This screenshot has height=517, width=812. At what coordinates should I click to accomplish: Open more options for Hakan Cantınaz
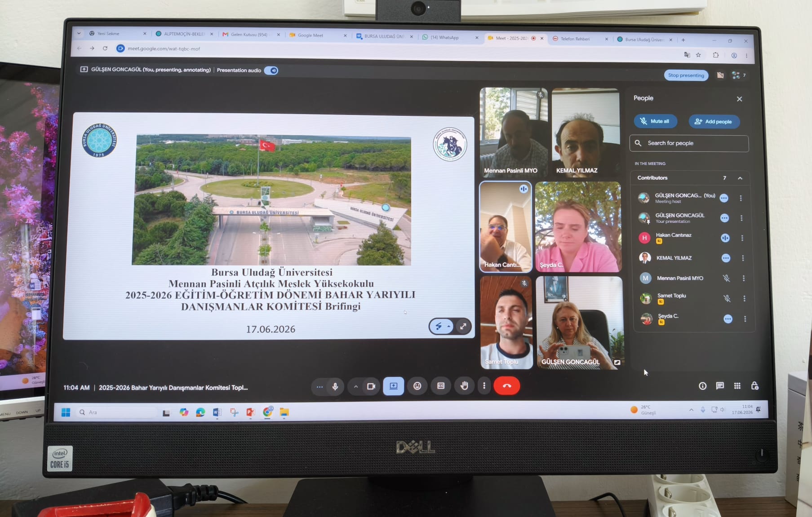742,238
